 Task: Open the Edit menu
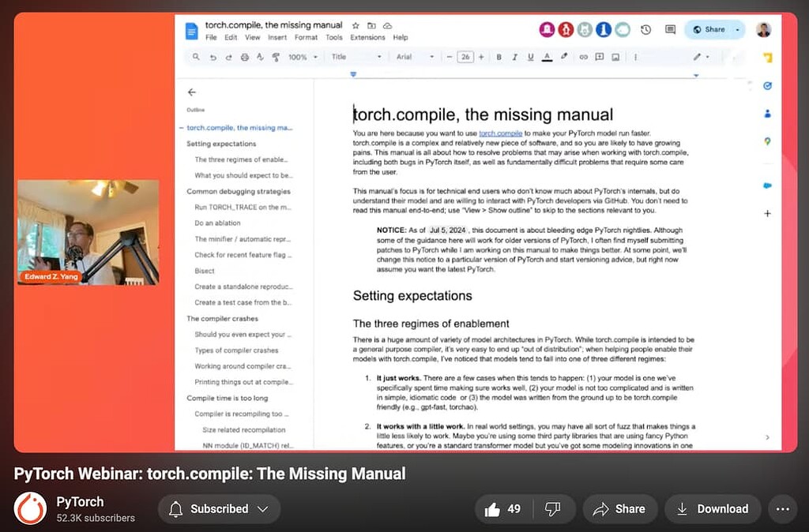(231, 38)
